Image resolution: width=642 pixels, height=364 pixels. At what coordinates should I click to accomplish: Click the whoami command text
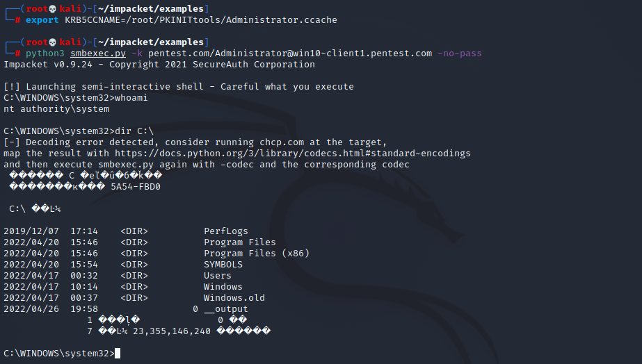pyautogui.click(x=131, y=98)
